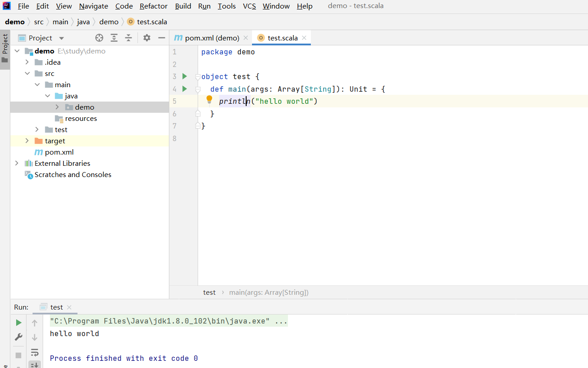Click the yellow lightbulb intention icon
The width and height of the screenshot is (588, 368).
209,99
